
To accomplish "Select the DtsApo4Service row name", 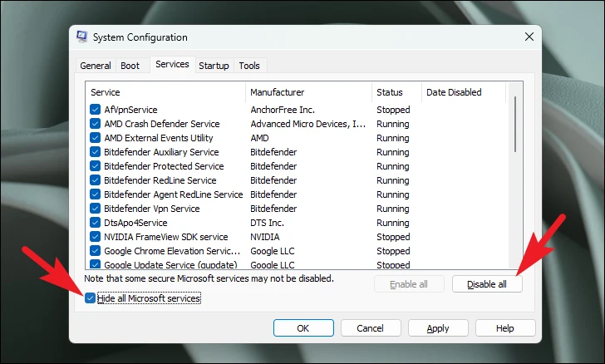I will pos(135,223).
